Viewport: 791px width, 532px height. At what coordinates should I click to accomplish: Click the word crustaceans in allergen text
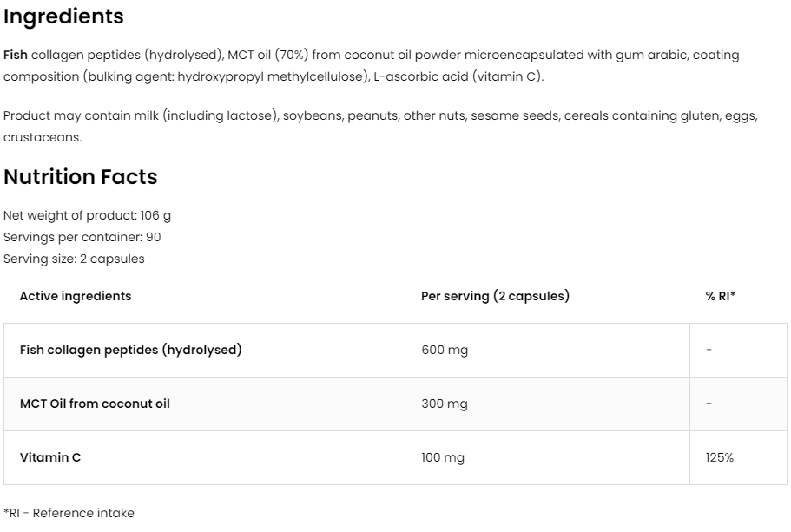coord(42,137)
